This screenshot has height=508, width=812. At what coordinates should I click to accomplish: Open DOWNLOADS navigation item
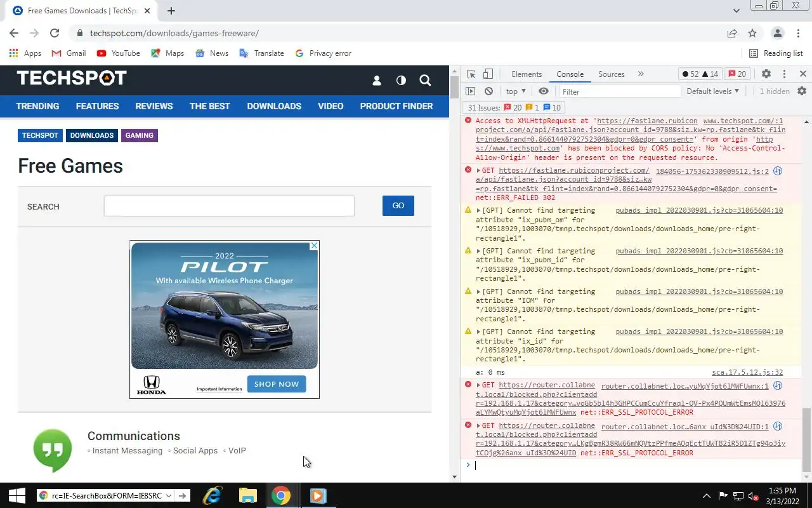click(274, 106)
